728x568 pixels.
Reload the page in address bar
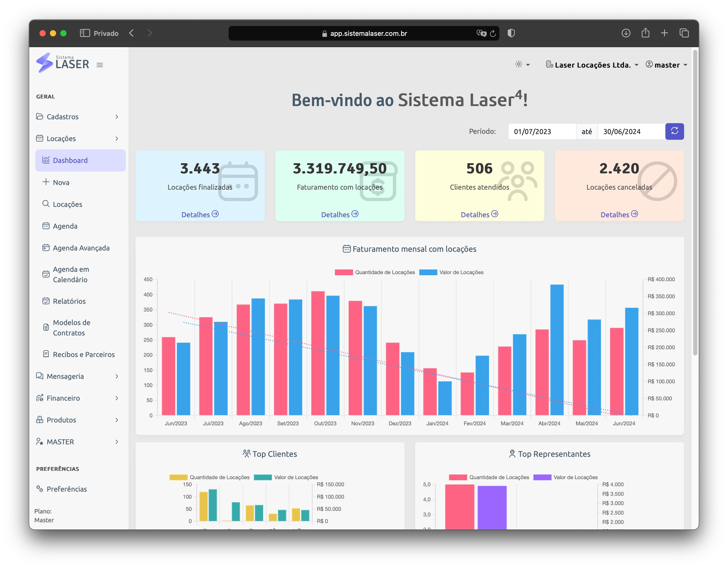(x=493, y=33)
